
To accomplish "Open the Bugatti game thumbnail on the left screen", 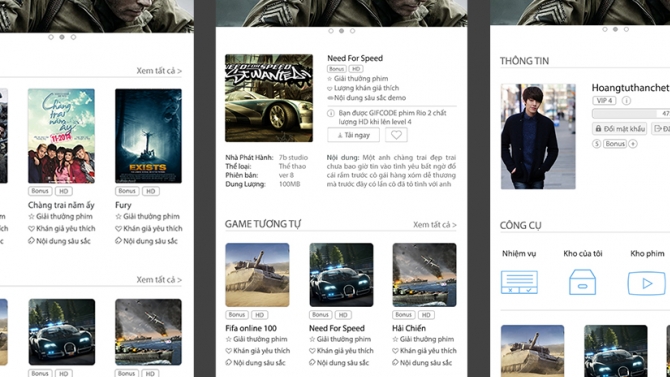I will point(62,332).
